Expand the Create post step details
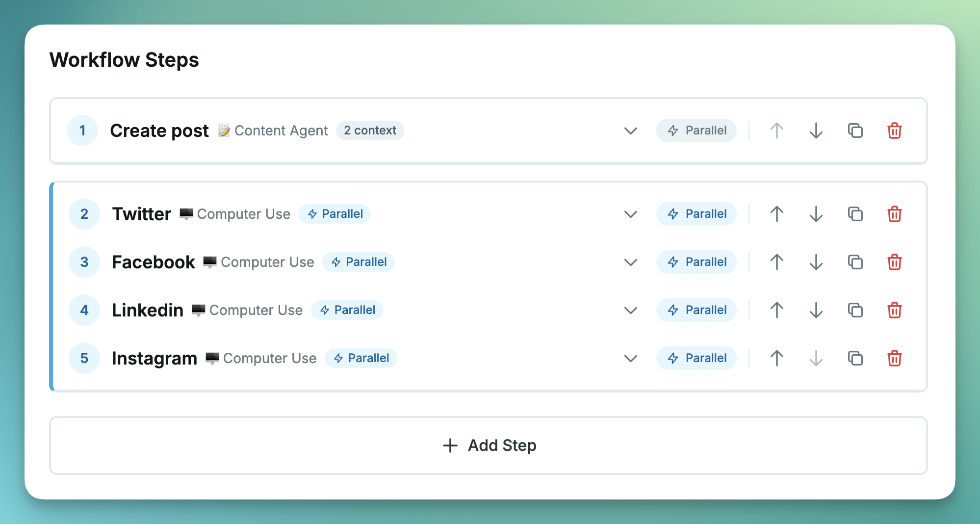The height and width of the screenshot is (524, 980). coord(630,131)
